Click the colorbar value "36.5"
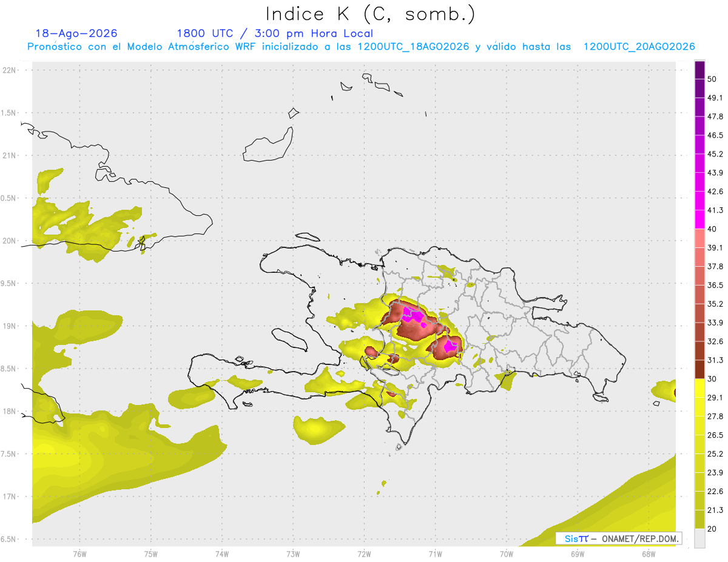This screenshot has width=728, height=562. [x=715, y=285]
